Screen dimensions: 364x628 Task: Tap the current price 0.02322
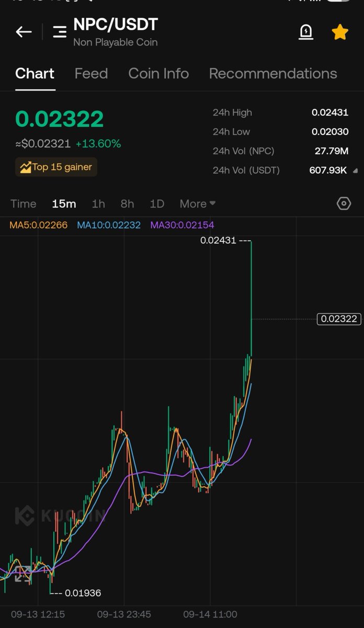[x=60, y=119]
